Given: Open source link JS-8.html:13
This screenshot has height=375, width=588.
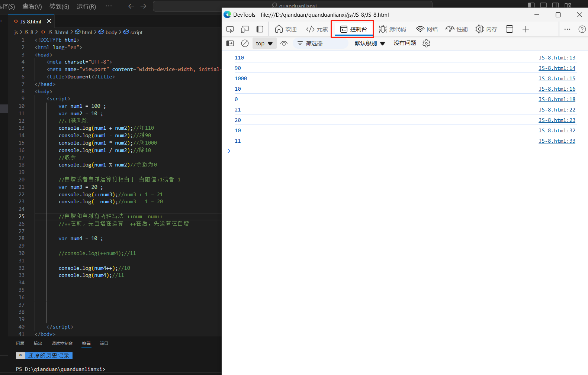Looking at the screenshot, I should point(557,58).
